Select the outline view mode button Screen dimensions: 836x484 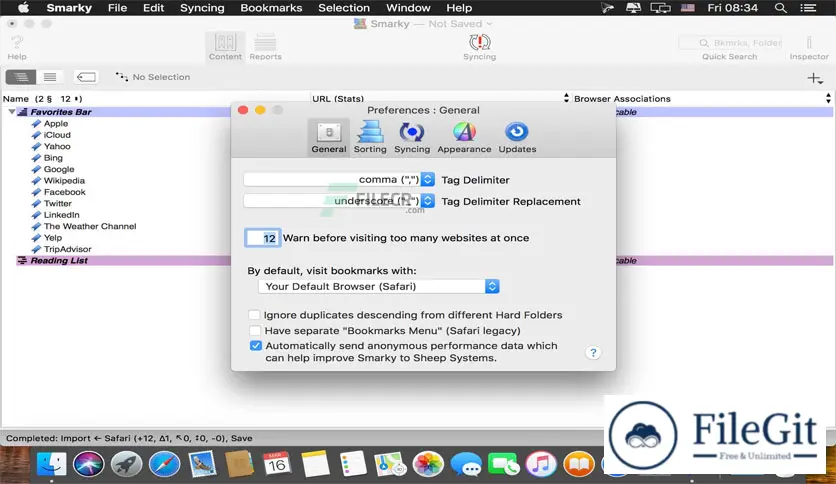click(21, 77)
